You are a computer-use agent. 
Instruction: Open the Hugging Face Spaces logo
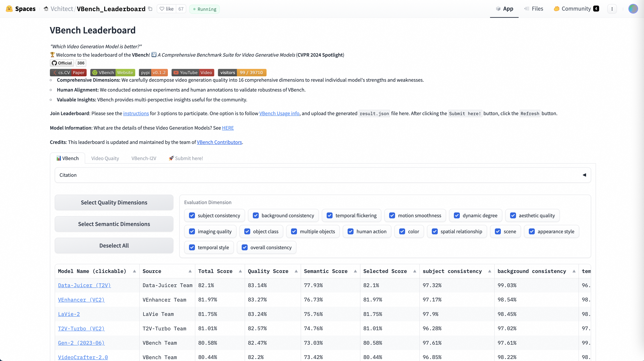click(x=21, y=9)
